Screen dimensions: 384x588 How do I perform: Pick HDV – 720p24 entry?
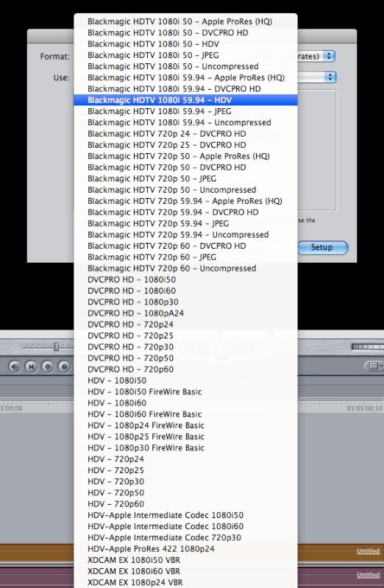[185, 459]
